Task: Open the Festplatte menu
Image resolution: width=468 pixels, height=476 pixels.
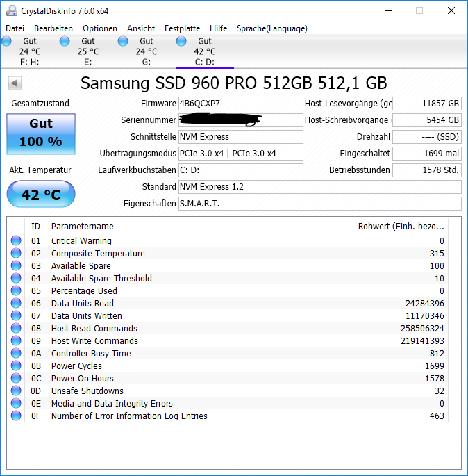Action: [183, 28]
